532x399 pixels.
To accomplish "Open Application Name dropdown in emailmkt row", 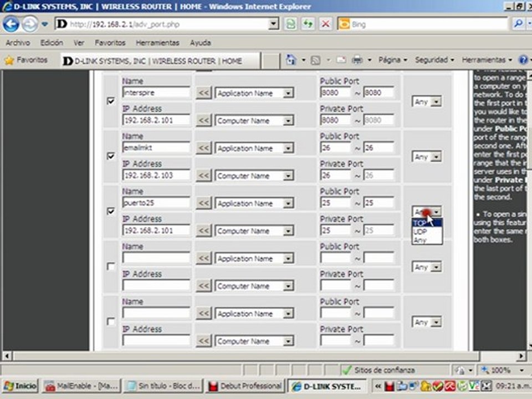I will (254, 149).
